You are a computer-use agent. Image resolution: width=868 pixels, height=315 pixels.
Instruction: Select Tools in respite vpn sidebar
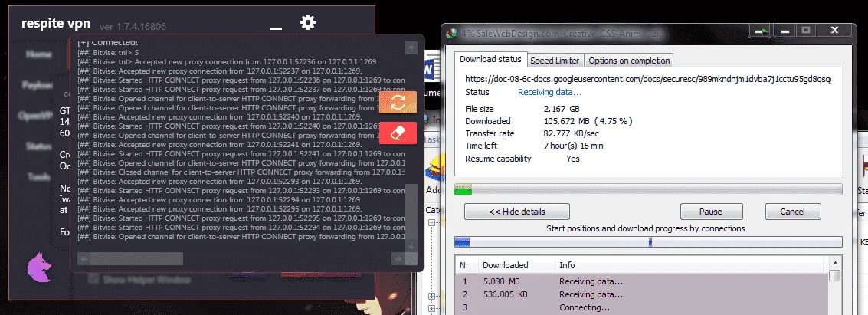point(39,176)
